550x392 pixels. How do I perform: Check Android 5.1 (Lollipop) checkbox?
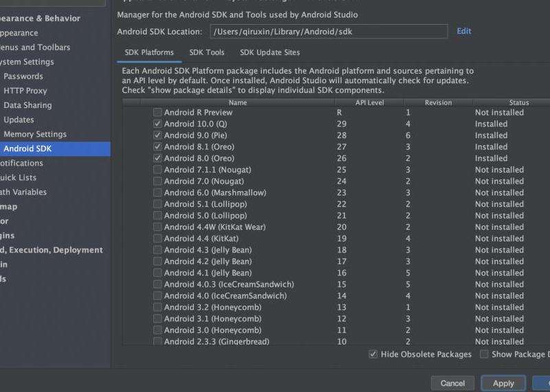(157, 204)
